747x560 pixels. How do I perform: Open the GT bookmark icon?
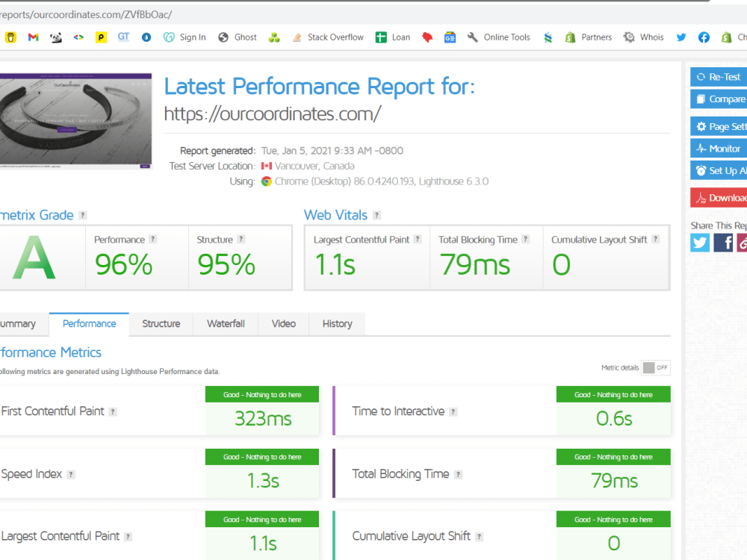coord(123,37)
